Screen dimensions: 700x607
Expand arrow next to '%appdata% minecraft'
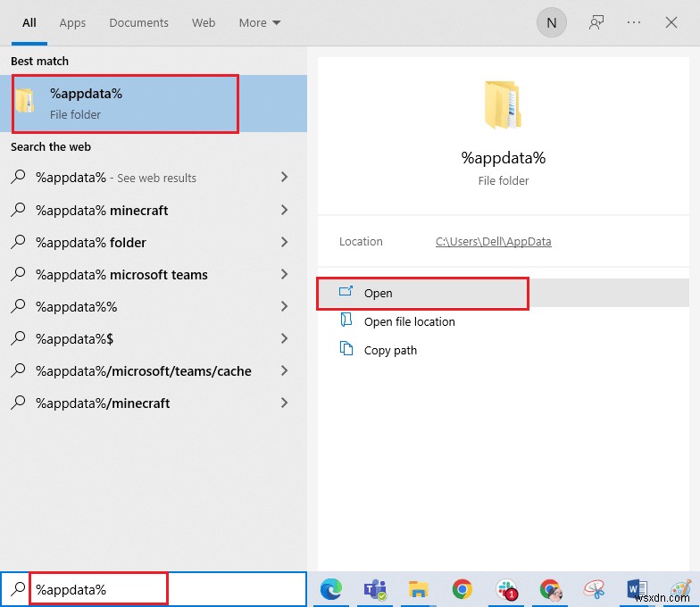pos(284,210)
